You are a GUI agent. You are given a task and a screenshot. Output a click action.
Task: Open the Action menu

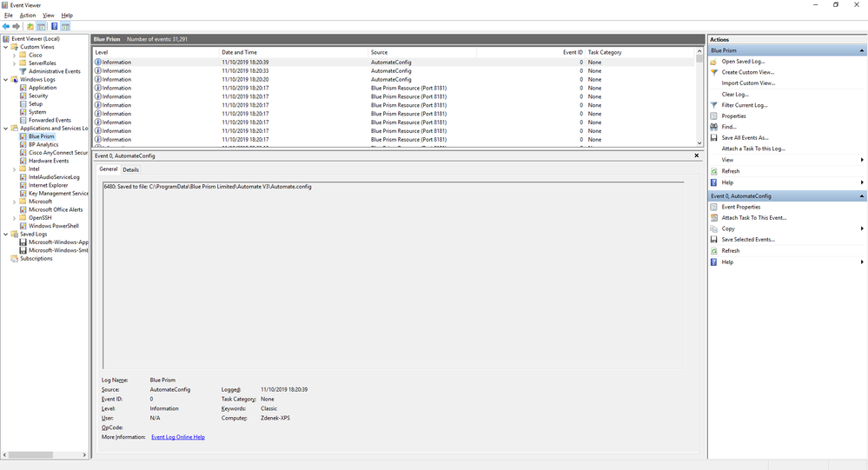coord(28,16)
